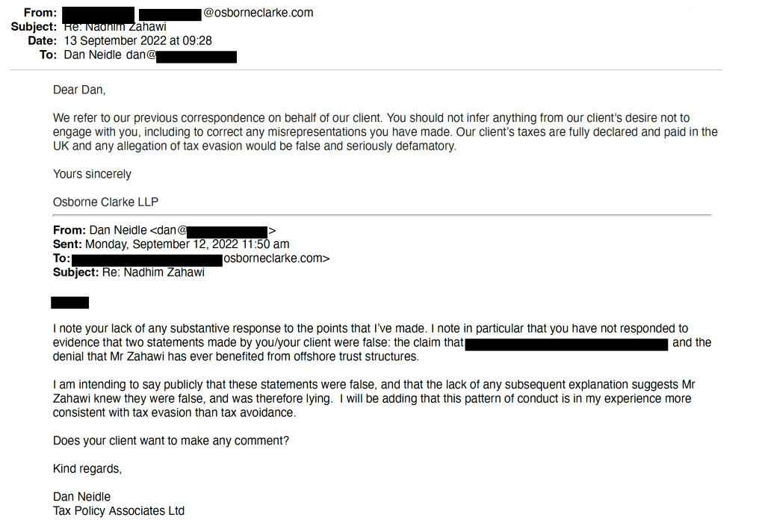This screenshot has width=765, height=532.
Task: Click recipient Dan Neidle in the header To field
Action: coord(93,55)
